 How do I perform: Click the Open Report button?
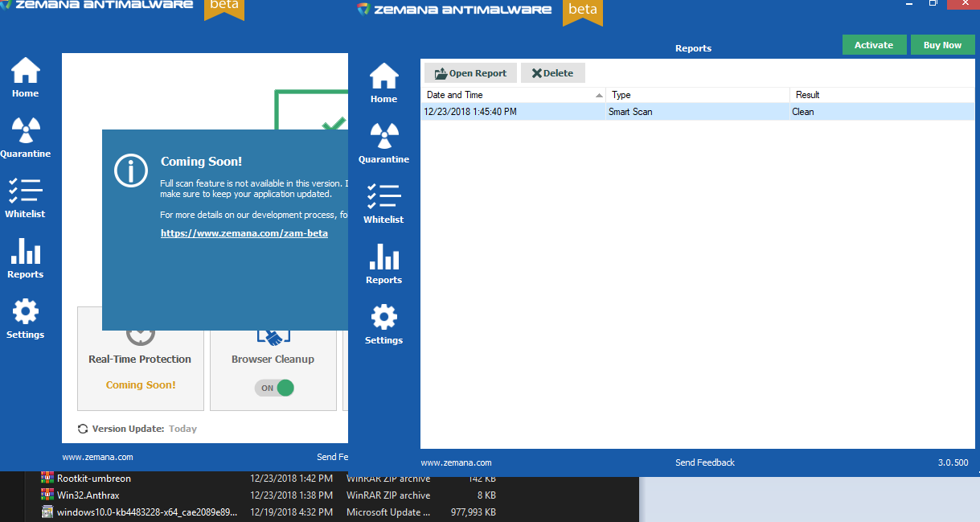470,73
